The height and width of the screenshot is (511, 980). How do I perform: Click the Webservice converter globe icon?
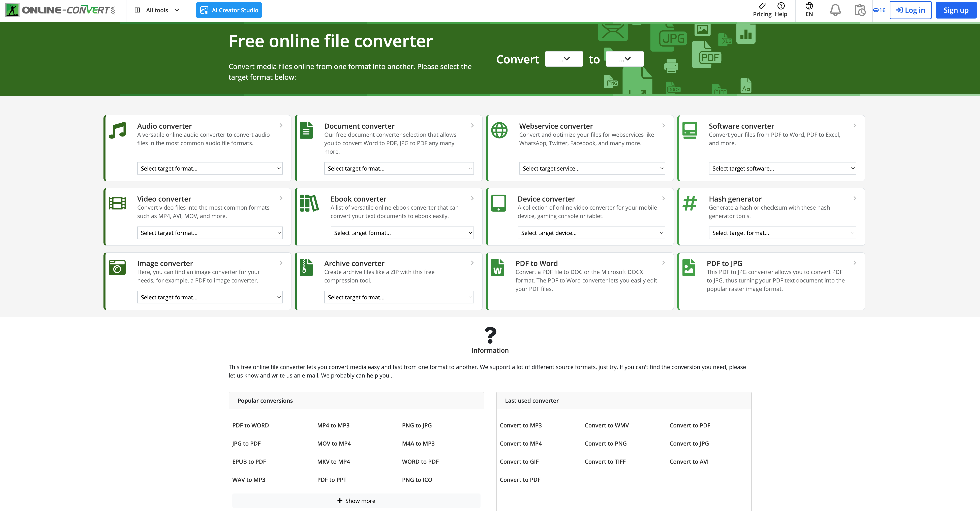(499, 130)
